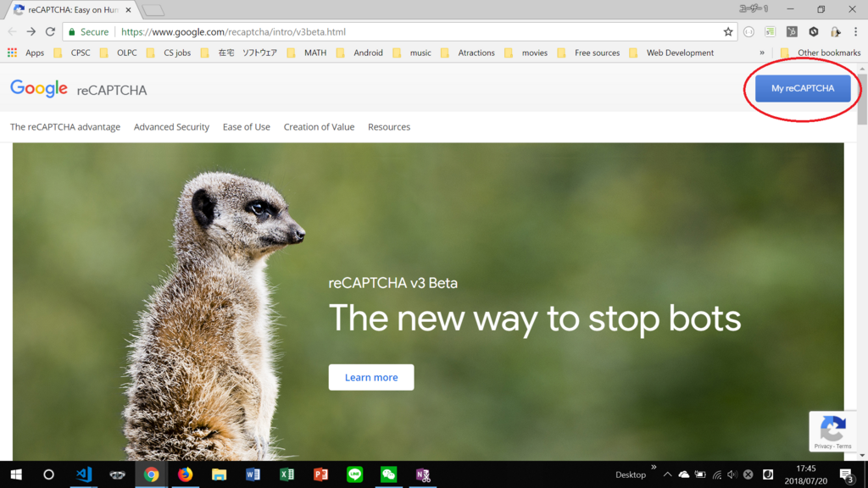Click the address bar URL
Viewport: 868px width, 488px height.
tap(233, 32)
